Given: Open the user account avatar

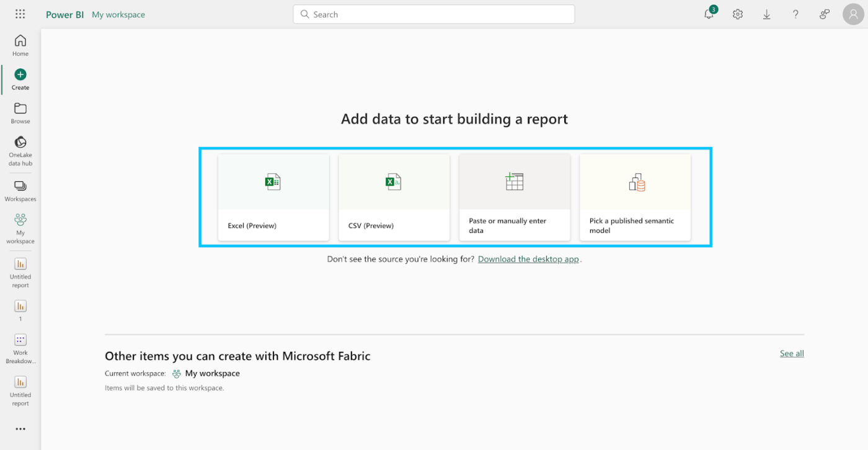Looking at the screenshot, I should click(x=854, y=14).
